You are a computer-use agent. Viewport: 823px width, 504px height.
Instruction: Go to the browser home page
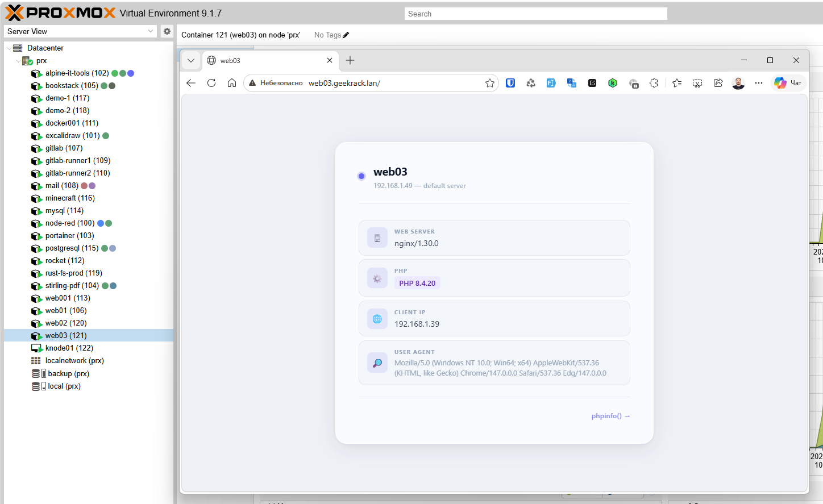pyautogui.click(x=232, y=83)
